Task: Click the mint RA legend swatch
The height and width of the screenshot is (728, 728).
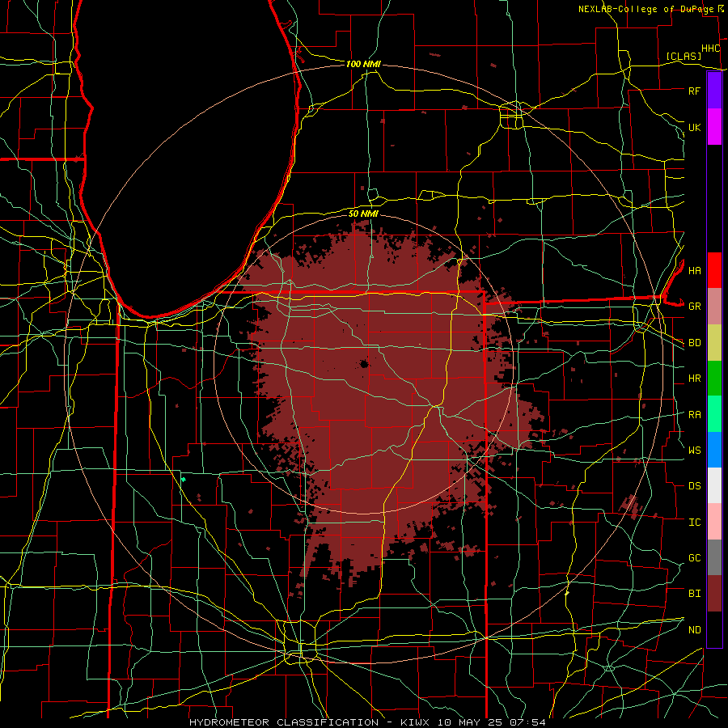Action: pyautogui.click(x=714, y=414)
